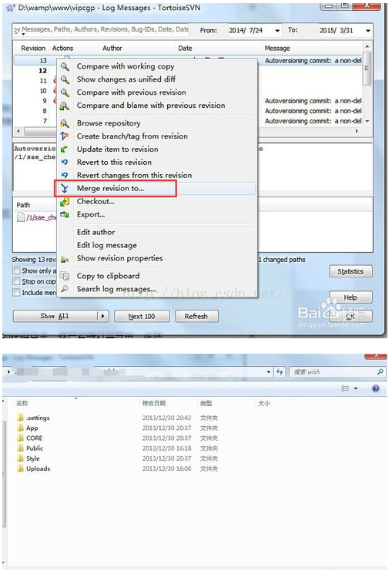Click the Show changes as unified diff icon
Image resolution: width=392 pixels, height=571 pixels.
pyautogui.click(x=65, y=79)
